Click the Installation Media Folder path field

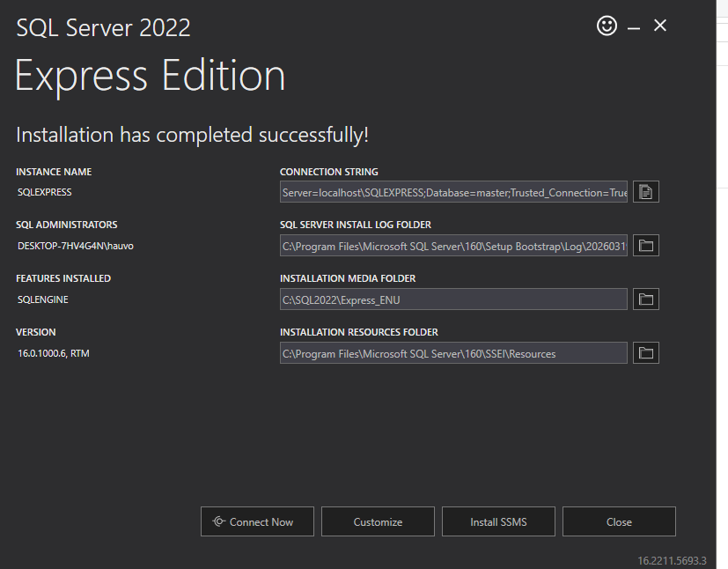point(453,299)
